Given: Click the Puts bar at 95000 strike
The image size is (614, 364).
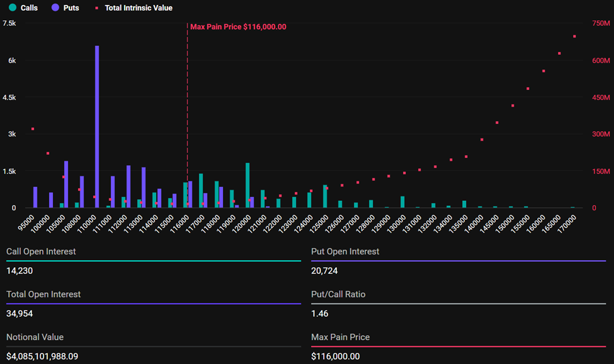Looking at the screenshot, I should click(x=35, y=197).
